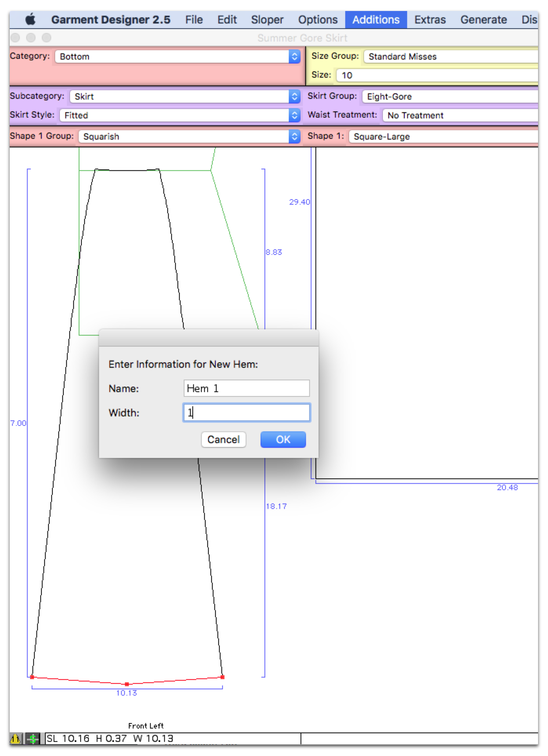Open the Sloper menu

click(267, 20)
